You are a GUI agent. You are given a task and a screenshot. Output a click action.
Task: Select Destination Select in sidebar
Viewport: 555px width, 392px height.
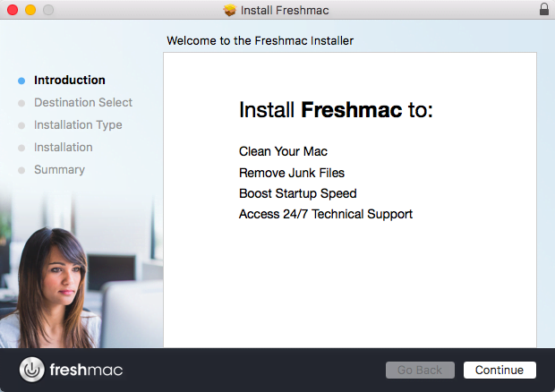83,103
